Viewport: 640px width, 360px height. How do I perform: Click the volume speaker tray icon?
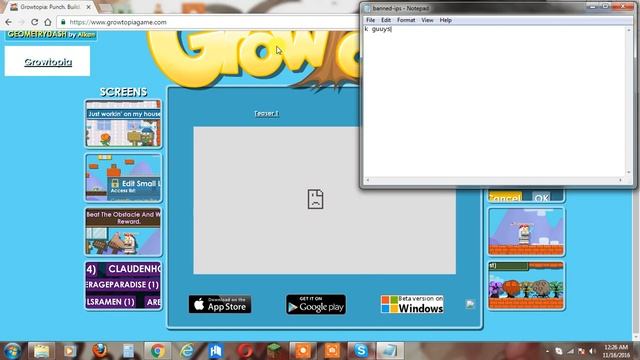(x=592, y=351)
